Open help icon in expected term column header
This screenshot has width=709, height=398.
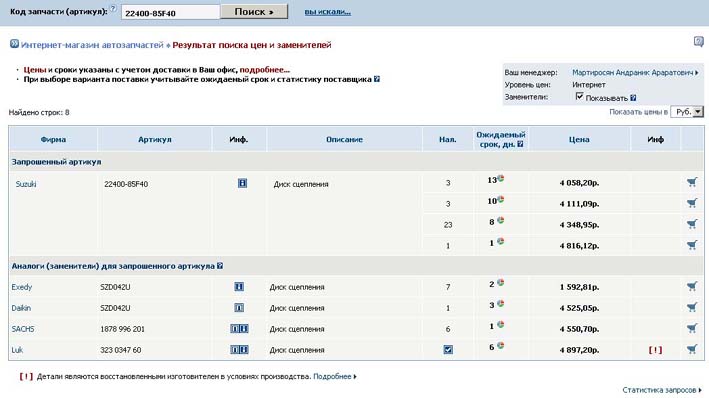520,144
